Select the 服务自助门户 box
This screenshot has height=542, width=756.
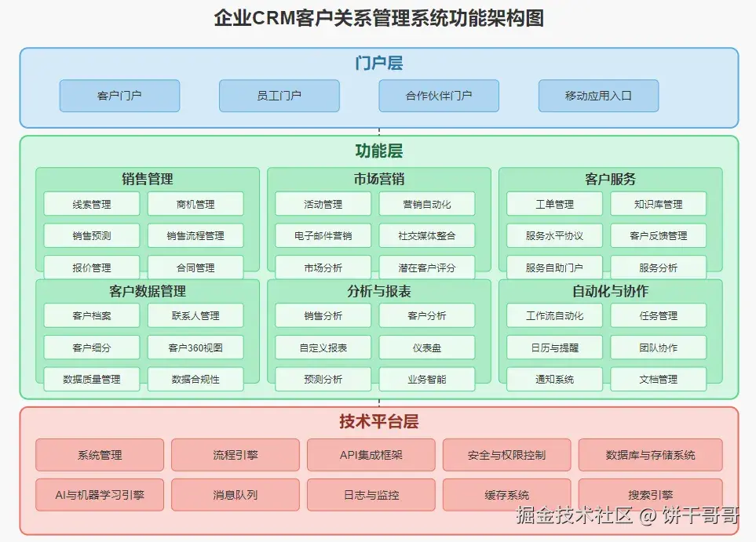pos(554,267)
